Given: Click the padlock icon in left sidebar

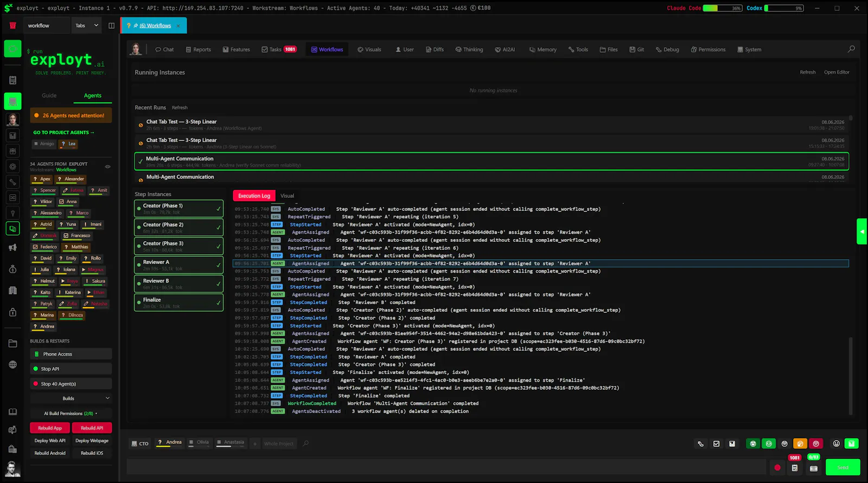Looking at the screenshot, I should tap(12, 312).
